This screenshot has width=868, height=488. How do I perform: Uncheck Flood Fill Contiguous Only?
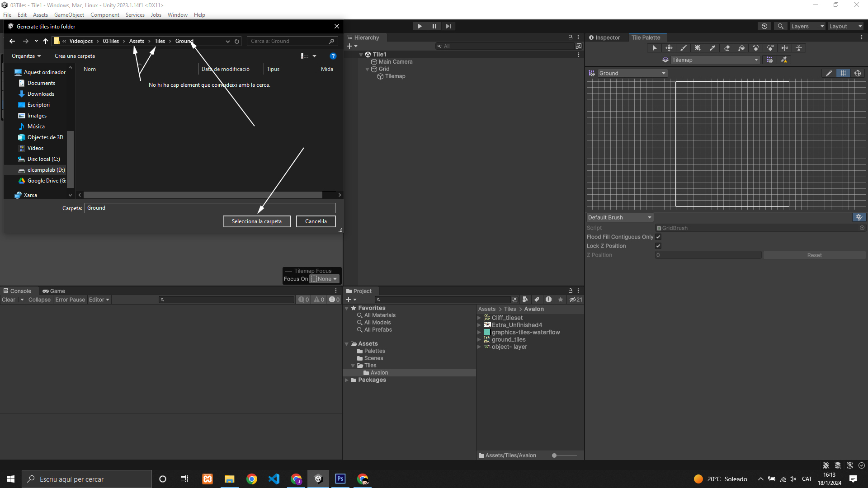658,237
